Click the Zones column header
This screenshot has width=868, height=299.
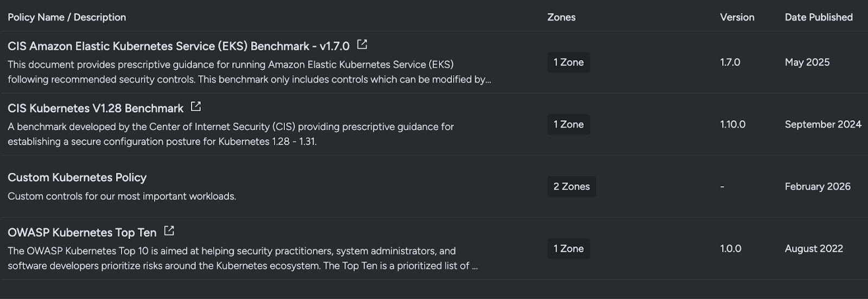click(561, 17)
